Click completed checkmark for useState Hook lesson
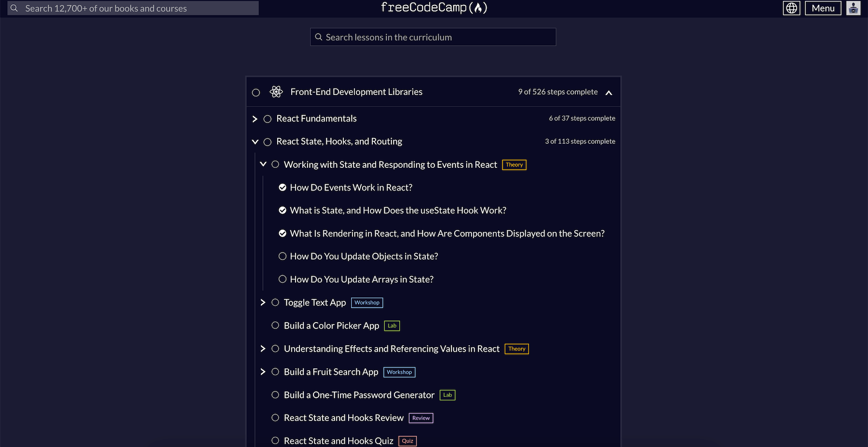This screenshot has width=868, height=447. coord(283,210)
